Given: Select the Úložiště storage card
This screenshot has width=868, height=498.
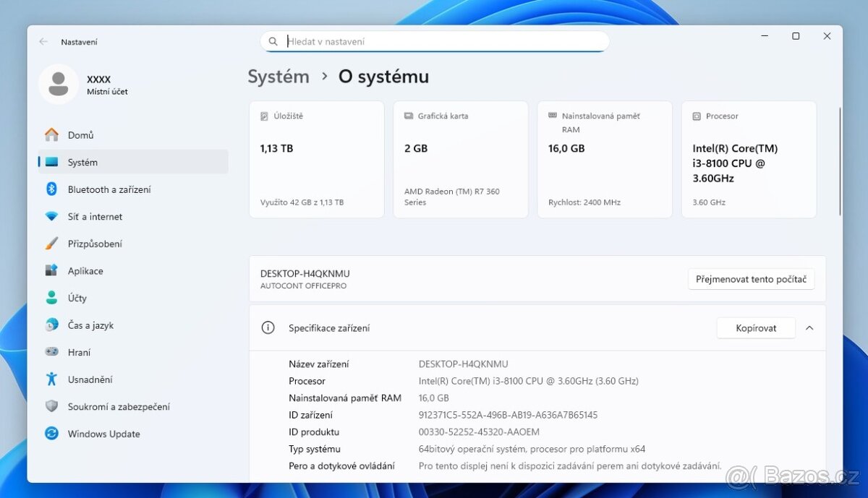Looking at the screenshot, I should click(x=316, y=159).
